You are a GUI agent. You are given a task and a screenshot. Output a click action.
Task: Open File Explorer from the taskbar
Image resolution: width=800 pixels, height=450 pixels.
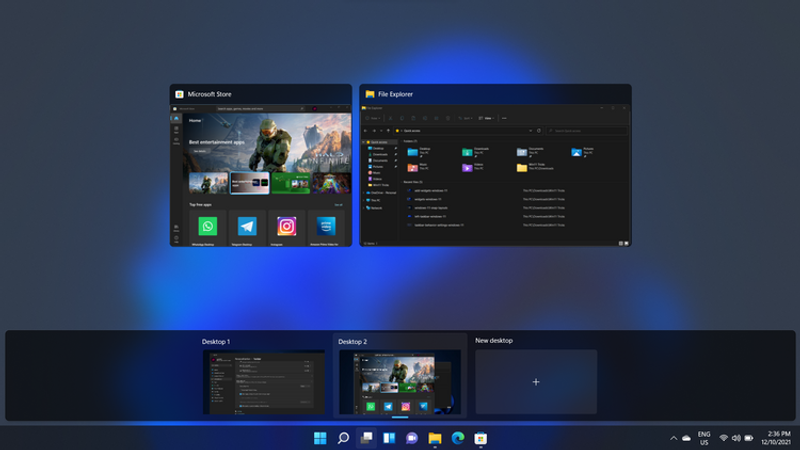point(435,438)
